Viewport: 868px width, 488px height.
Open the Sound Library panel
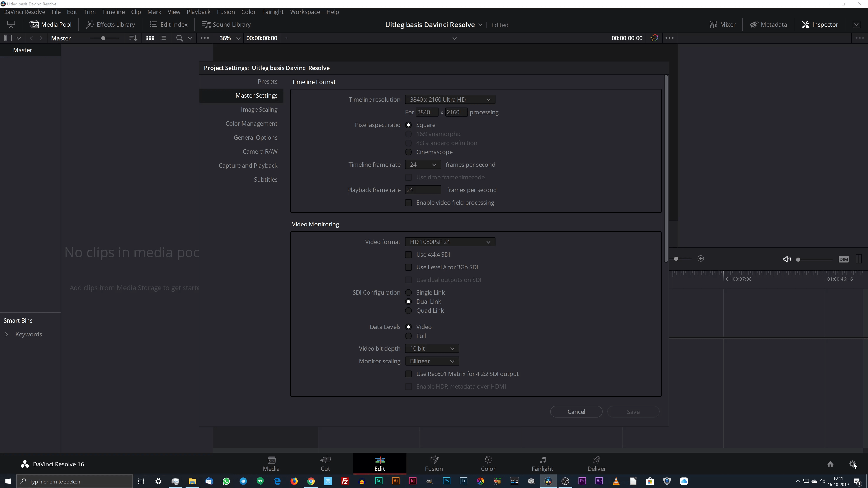(226, 25)
